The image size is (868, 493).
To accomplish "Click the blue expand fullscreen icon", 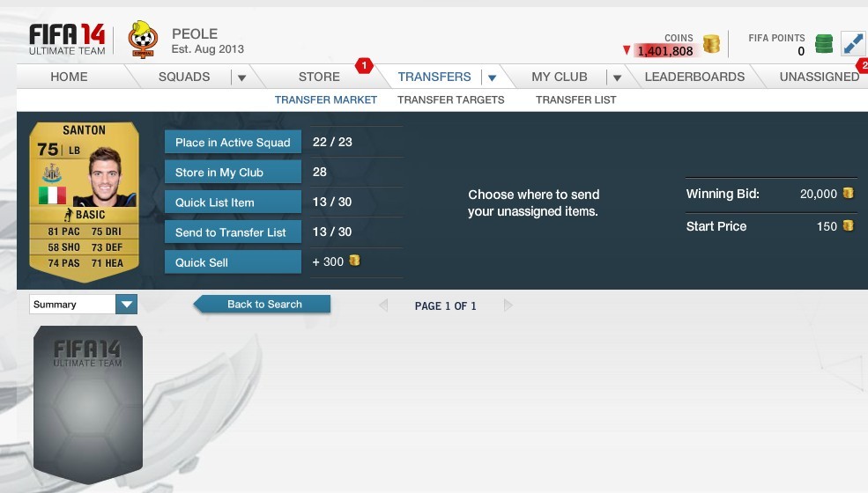I will [x=852, y=44].
